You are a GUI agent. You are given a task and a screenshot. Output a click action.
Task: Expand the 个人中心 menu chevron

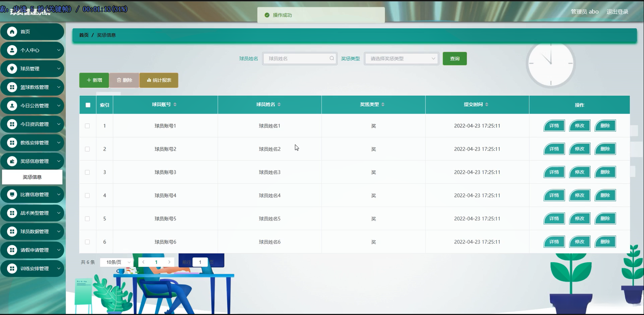tap(59, 50)
